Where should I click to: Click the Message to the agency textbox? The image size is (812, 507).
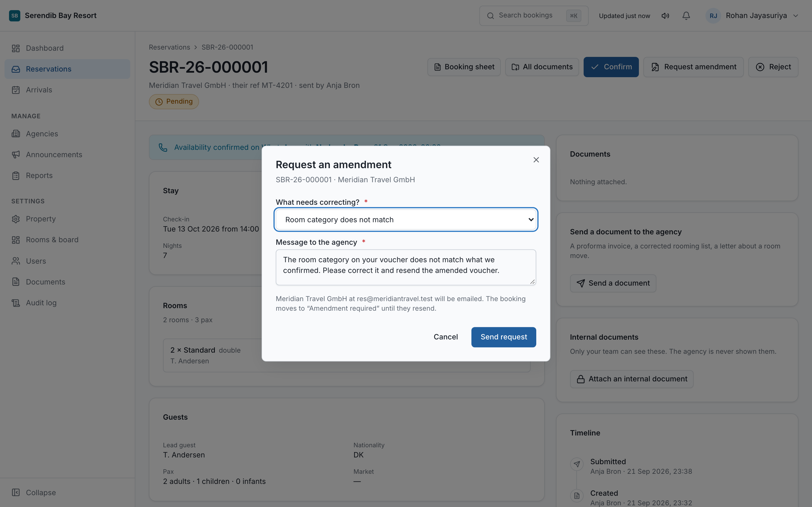[406, 267]
